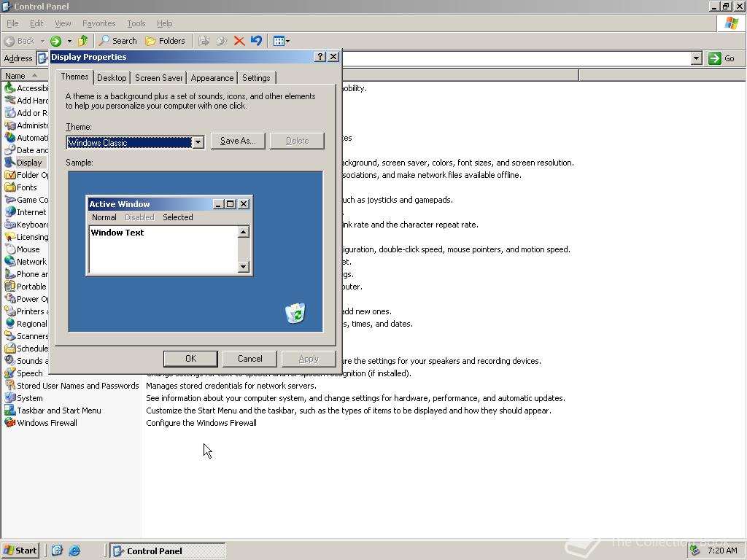The height and width of the screenshot is (560, 747).
Task: Open the View menu
Action: (x=63, y=23)
